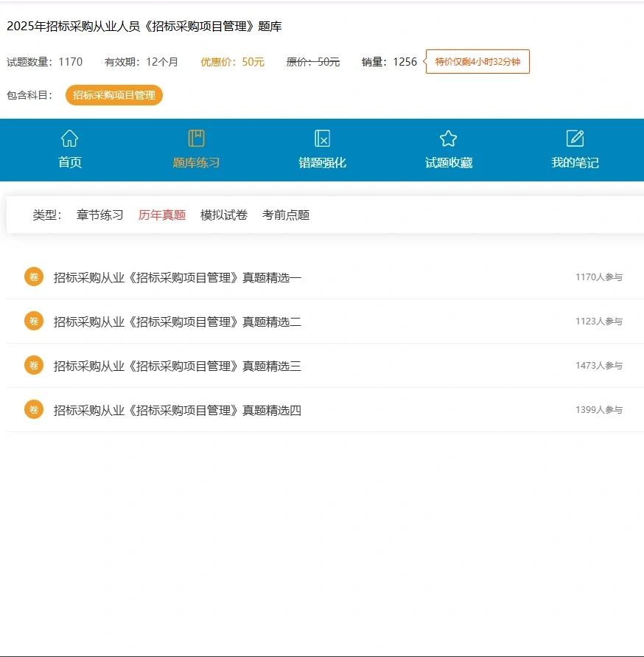
Task: Select the 我的笔记 pencil icon
Action: point(575,137)
